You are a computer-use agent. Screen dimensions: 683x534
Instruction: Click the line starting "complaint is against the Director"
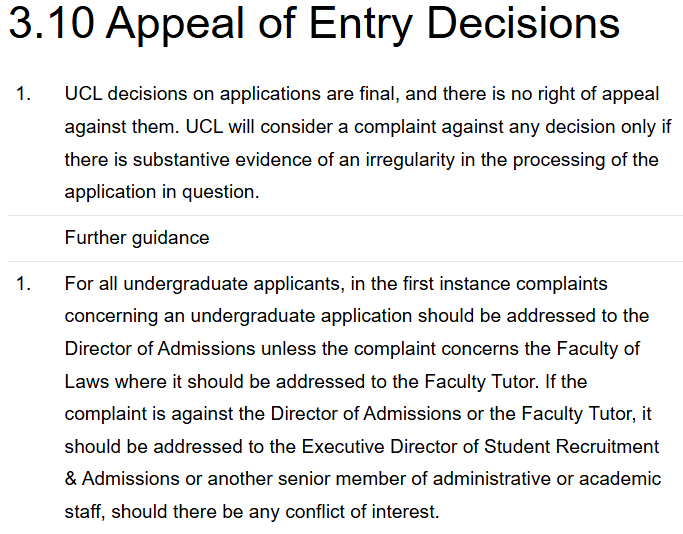click(355, 414)
